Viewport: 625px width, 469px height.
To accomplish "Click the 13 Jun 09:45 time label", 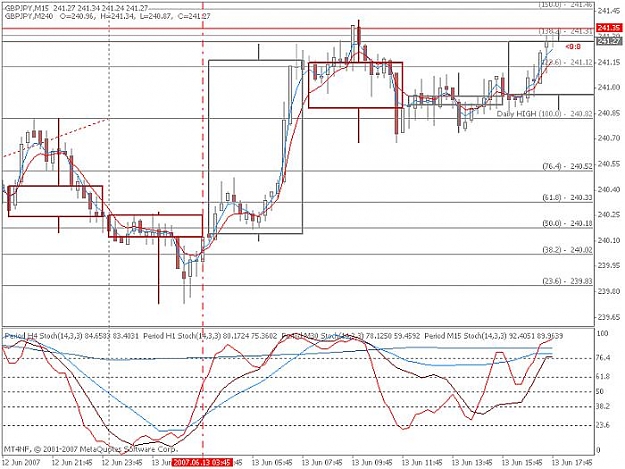I will pyautogui.click(x=372, y=462).
